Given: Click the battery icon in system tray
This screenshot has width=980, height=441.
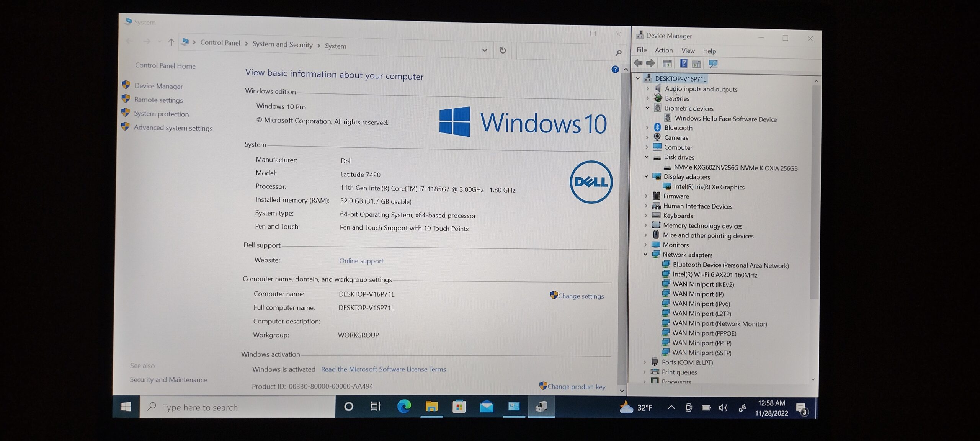Looking at the screenshot, I should click(x=706, y=408).
